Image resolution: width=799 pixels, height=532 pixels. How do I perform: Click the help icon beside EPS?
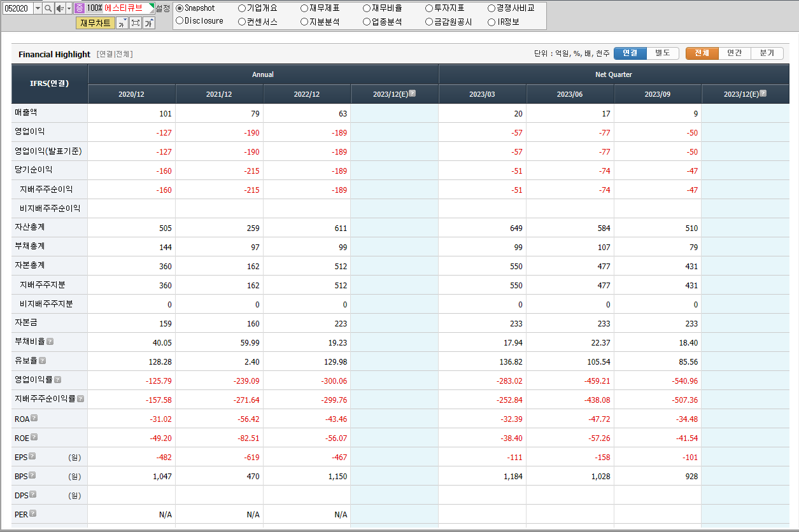32,456
